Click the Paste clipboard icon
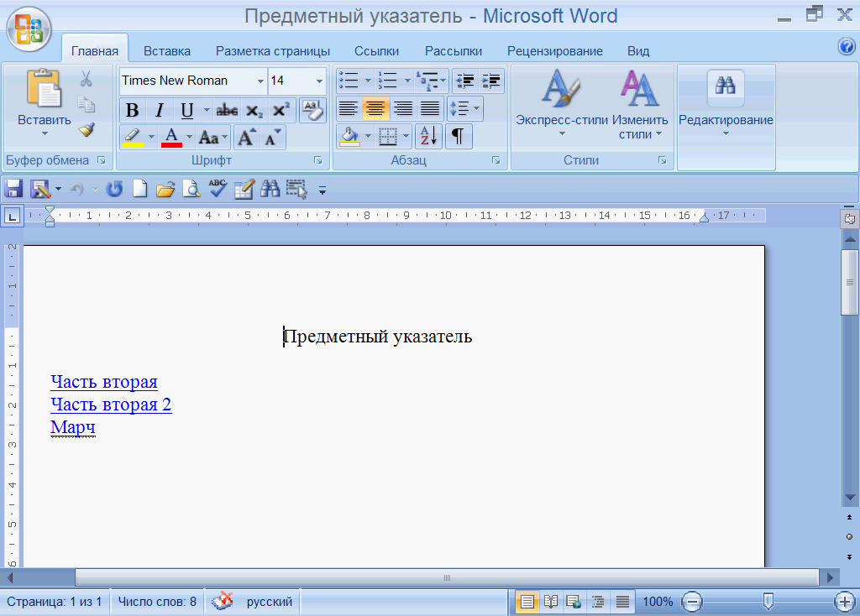 [44, 87]
